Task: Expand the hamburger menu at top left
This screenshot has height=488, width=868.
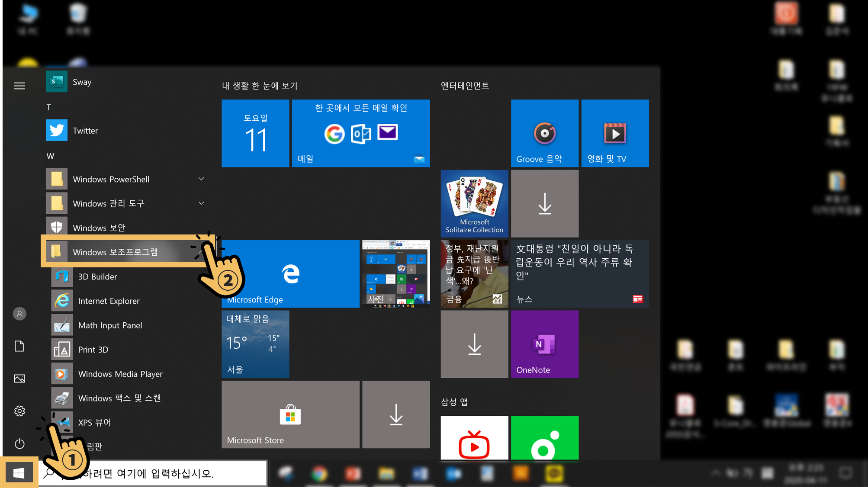Action: [x=19, y=86]
